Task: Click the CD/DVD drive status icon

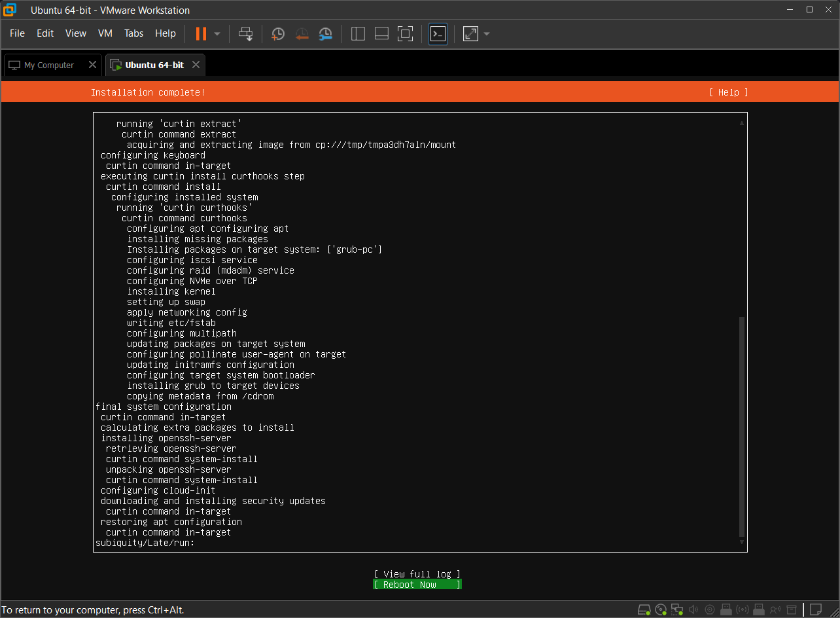Action: coord(661,609)
